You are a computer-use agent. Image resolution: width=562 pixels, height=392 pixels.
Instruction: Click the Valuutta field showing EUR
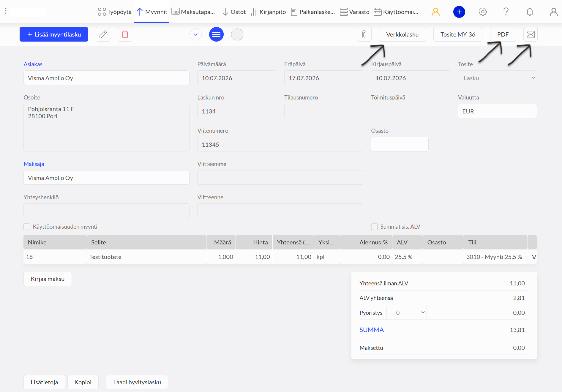pos(497,111)
